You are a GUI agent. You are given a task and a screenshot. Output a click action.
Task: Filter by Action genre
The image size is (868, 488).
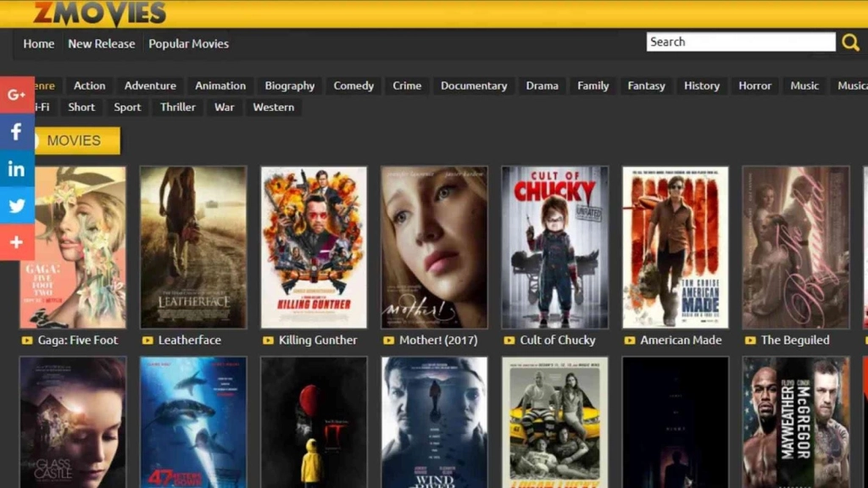coord(89,86)
